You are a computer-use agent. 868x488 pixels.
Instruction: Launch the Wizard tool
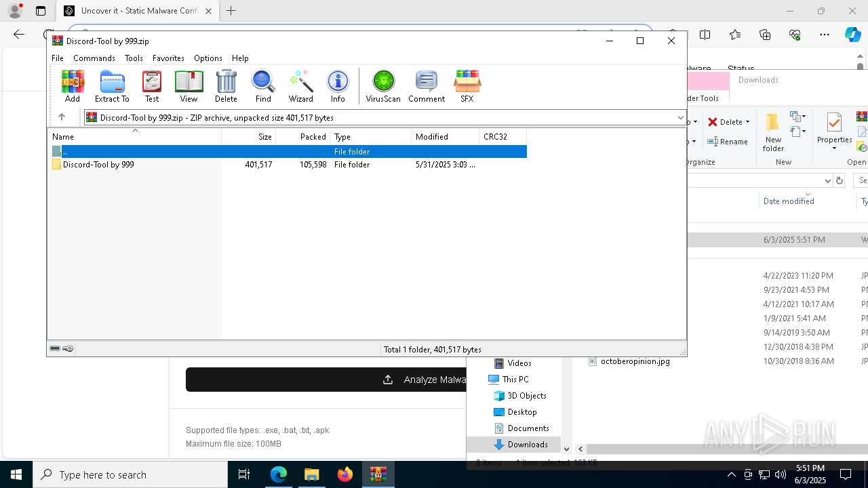[x=300, y=86]
